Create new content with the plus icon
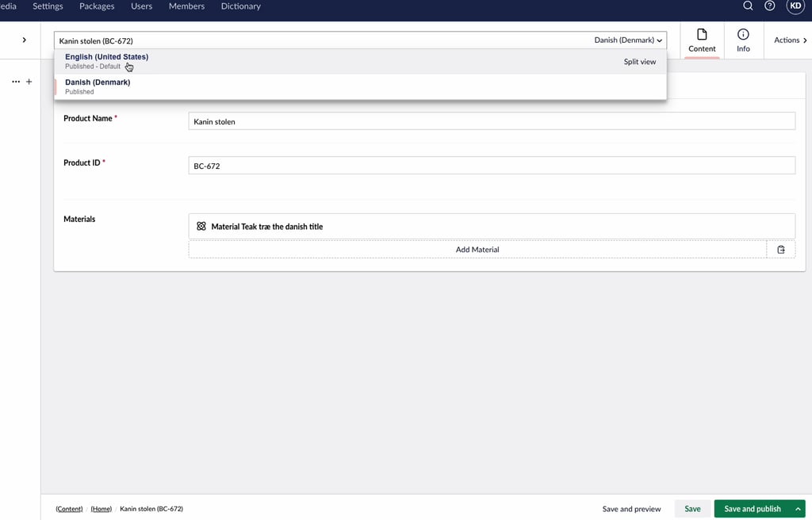 [x=29, y=81]
